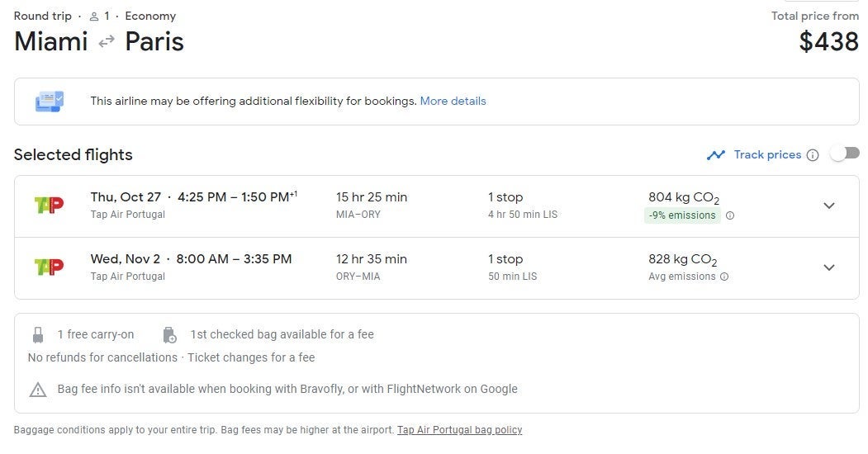Click info icon beside Avg emissions
This screenshot has height=454, width=868.
[724, 277]
